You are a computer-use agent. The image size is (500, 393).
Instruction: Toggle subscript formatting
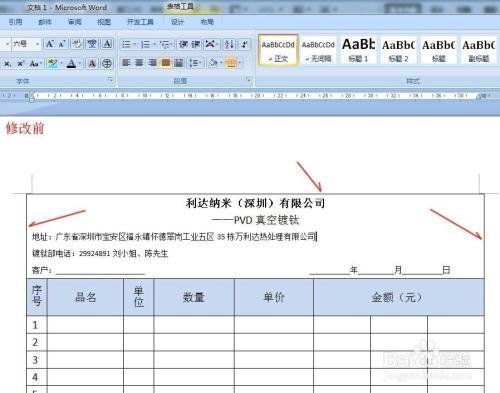point(7,63)
